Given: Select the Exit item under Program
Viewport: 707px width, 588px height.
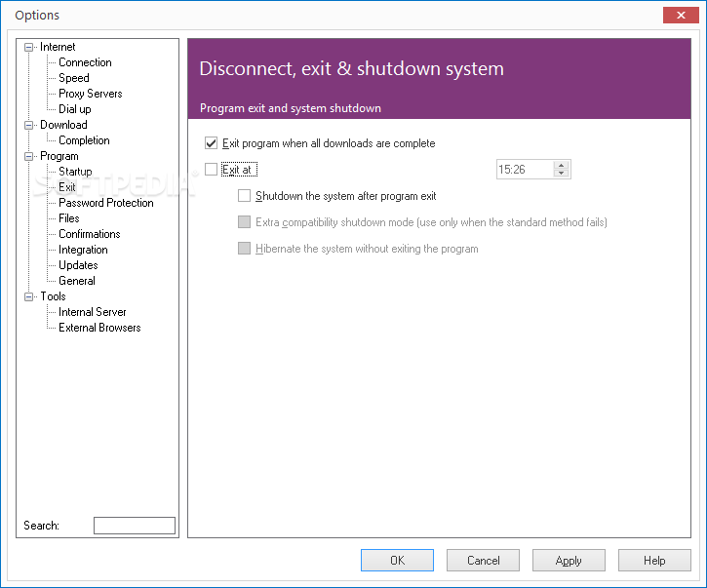Looking at the screenshot, I should 67,187.
